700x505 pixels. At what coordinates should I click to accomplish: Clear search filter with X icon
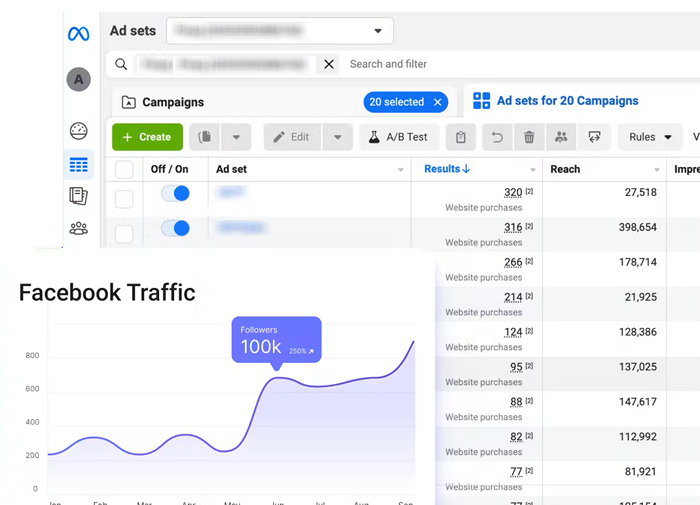point(328,64)
